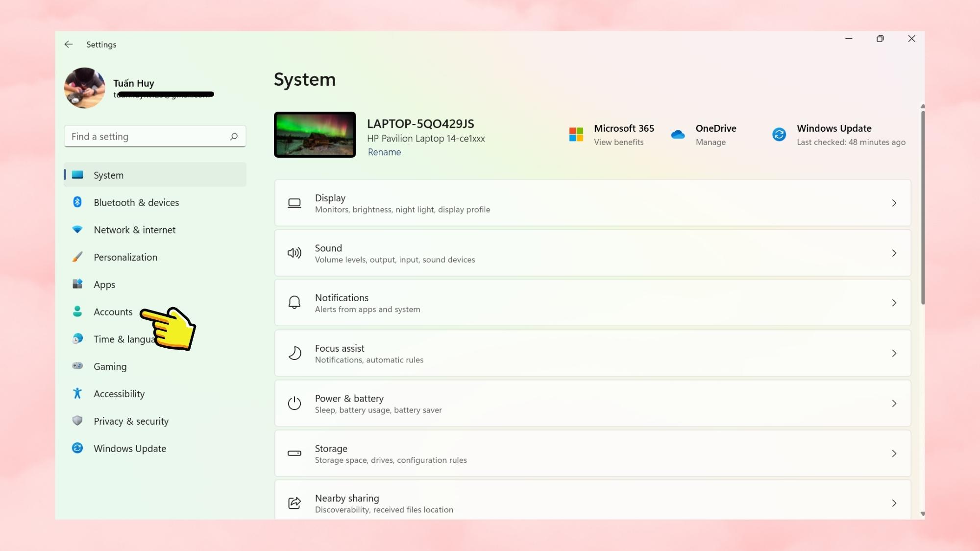
Task: Click the Tuấn Huy account name
Action: pyautogui.click(x=134, y=83)
